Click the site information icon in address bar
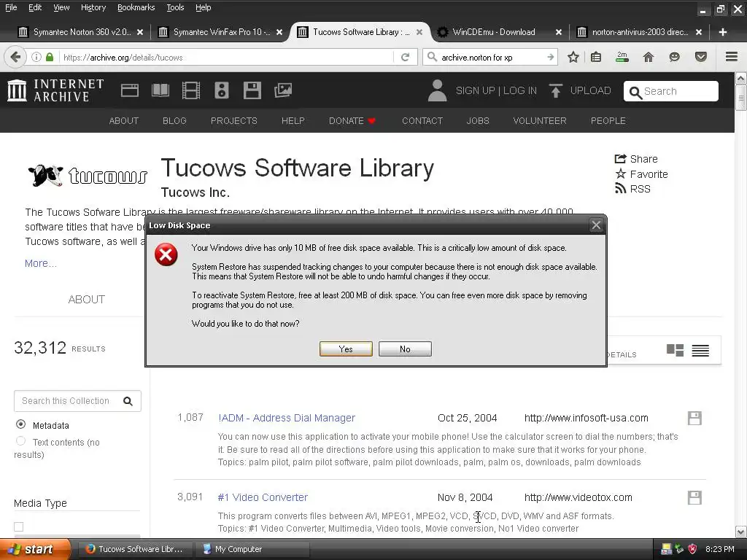Image resolution: width=747 pixels, height=560 pixels. pyautogui.click(x=36, y=57)
